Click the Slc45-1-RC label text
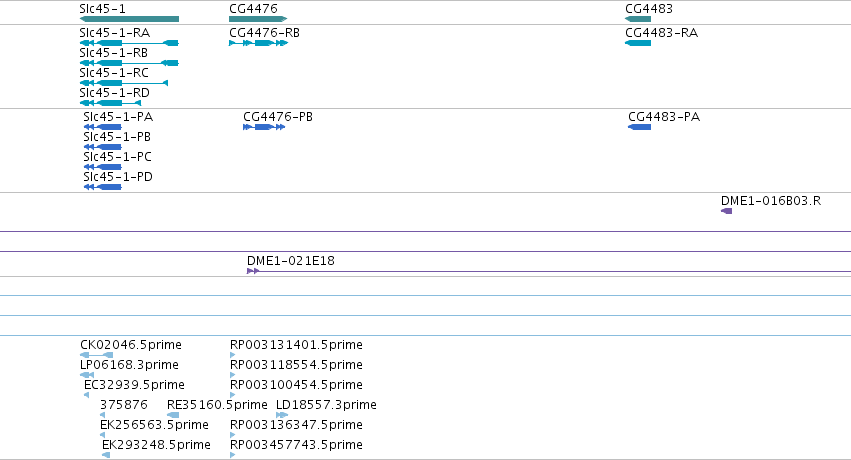Image resolution: width=851 pixels, height=460 pixels. click(114, 73)
